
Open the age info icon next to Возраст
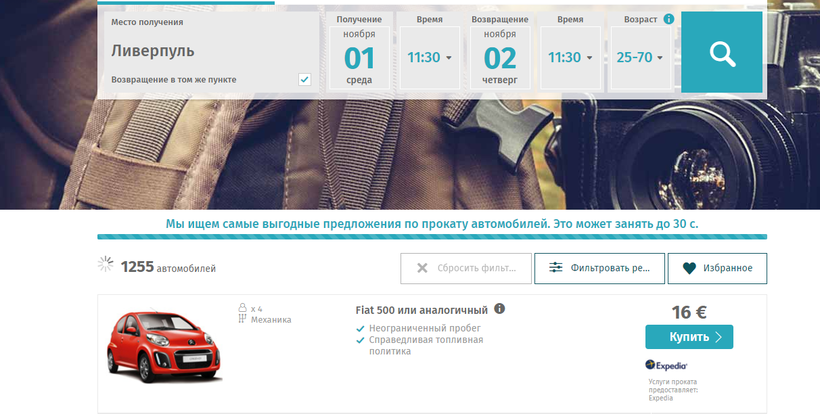[x=668, y=19]
